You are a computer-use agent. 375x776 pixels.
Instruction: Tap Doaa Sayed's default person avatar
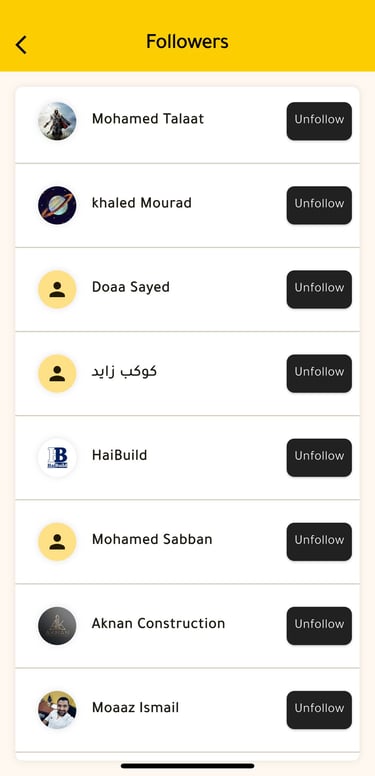click(x=57, y=290)
